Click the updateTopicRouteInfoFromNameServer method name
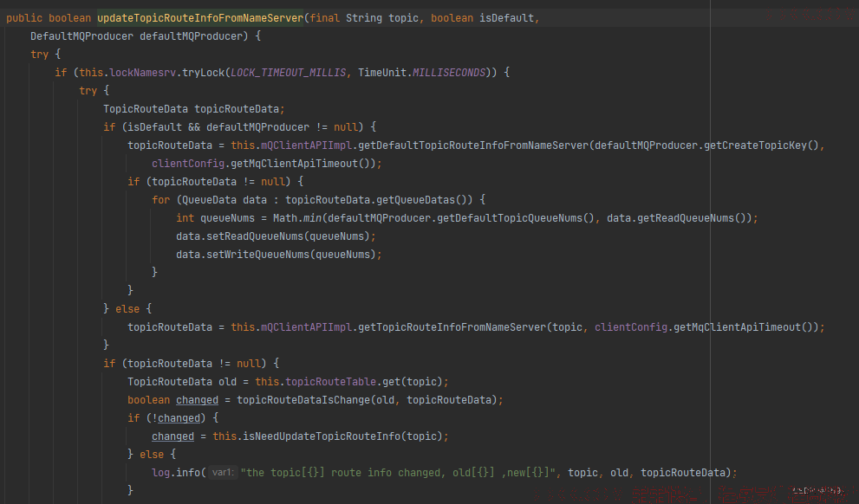Image resolution: width=859 pixels, height=504 pixels. click(x=200, y=18)
